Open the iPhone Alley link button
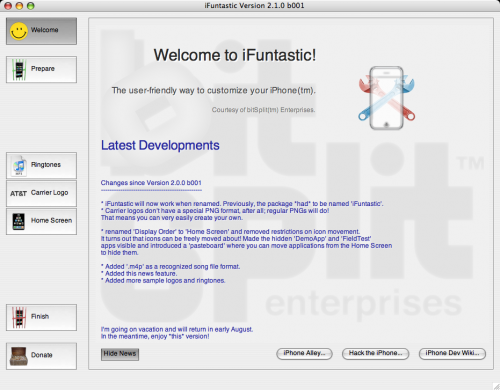This screenshot has height=390, width=500. [304, 353]
